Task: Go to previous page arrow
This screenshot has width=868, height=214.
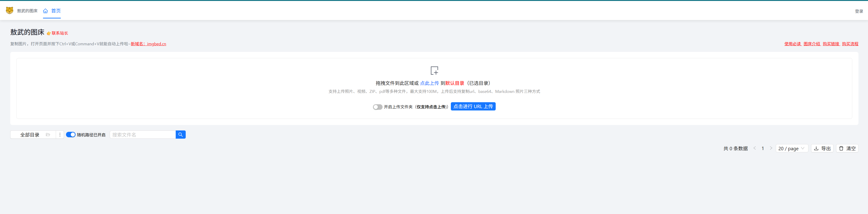Action: (754, 148)
